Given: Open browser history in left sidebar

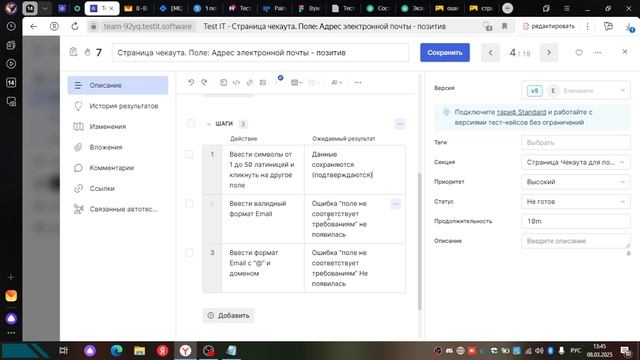Looking at the screenshot, I should [x=11, y=26].
